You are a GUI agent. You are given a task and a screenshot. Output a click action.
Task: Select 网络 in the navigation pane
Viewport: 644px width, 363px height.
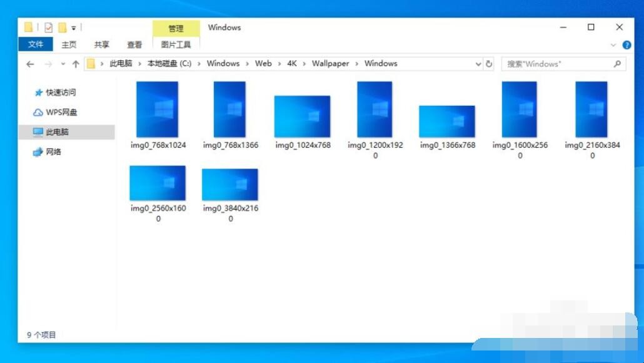53,151
